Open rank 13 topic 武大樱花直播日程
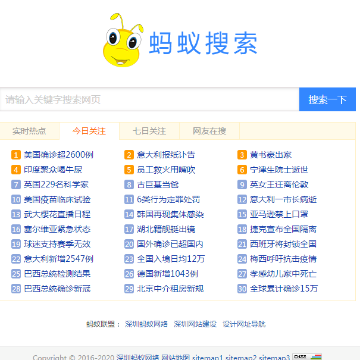This screenshot has width=360, height=360. pos(57,214)
